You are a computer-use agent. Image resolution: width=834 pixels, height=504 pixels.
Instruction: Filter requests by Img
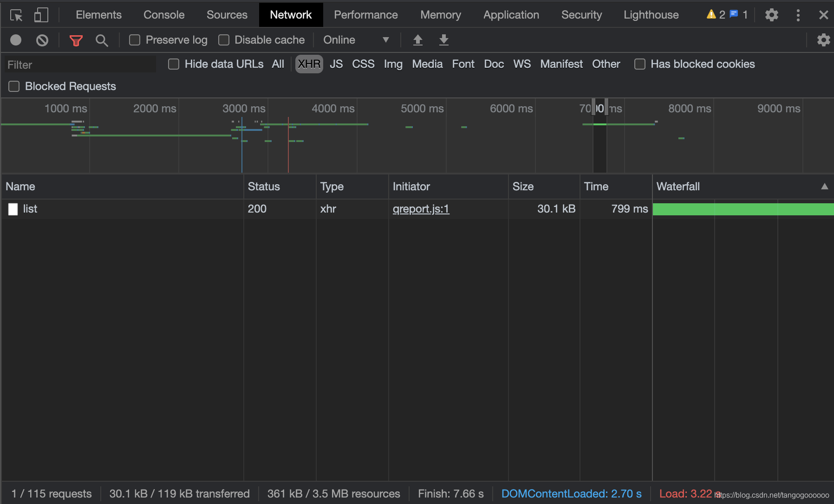[x=393, y=64]
